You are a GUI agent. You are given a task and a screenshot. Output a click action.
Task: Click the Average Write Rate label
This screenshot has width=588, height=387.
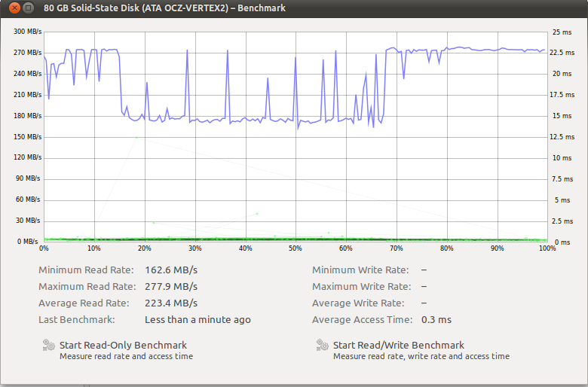pyautogui.click(x=358, y=303)
